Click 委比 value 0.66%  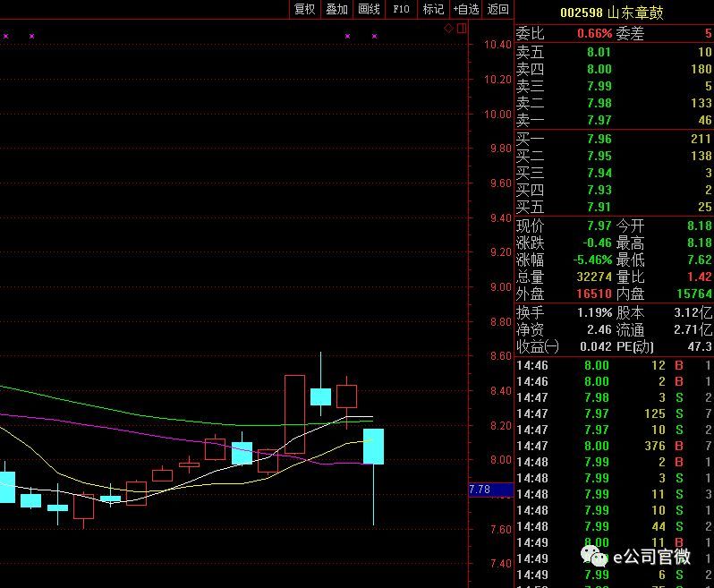pyautogui.click(x=595, y=33)
